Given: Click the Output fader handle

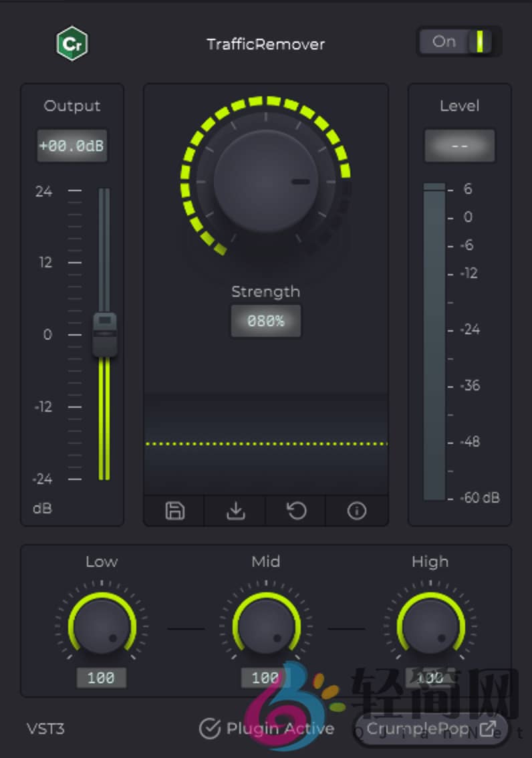Looking at the screenshot, I should tap(105, 334).
